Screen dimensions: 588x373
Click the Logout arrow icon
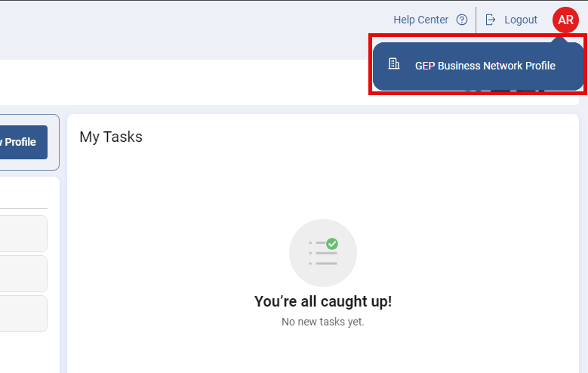coord(491,20)
